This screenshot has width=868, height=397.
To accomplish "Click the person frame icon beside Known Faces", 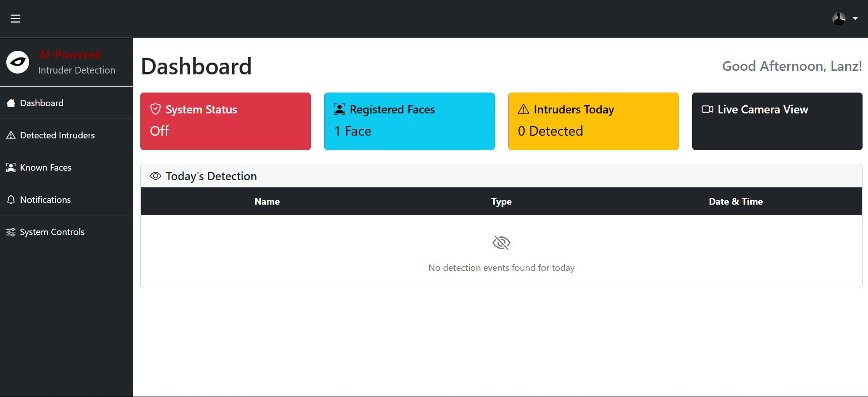I will tap(11, 167).
